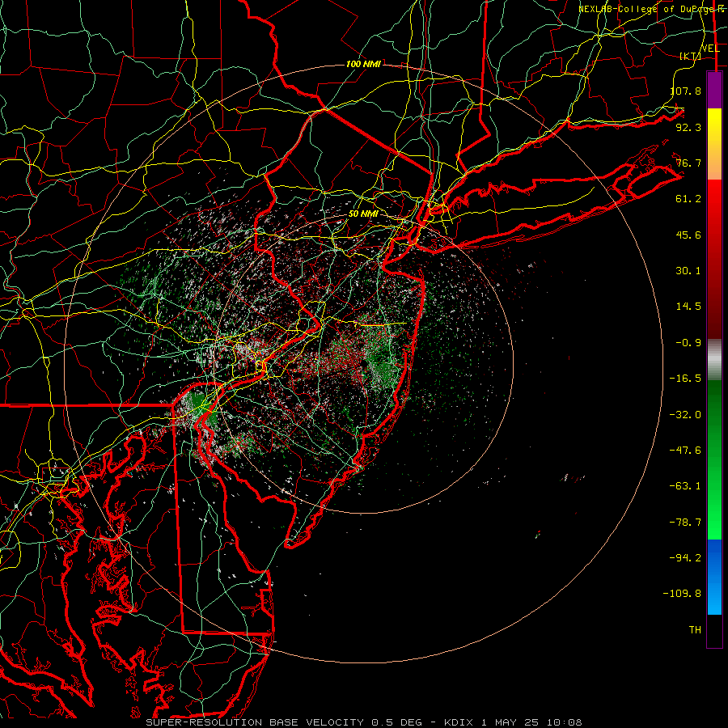Select the -32.0 legend value

[686, 415]
